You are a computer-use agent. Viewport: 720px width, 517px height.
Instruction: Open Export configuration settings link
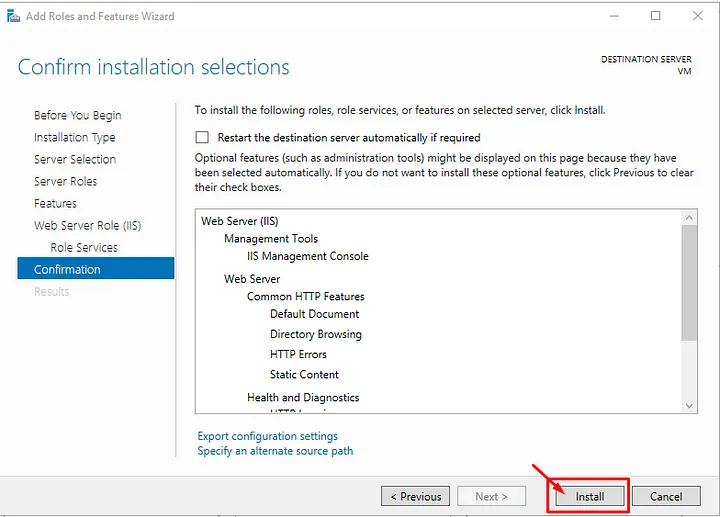[x=268, y=436]
